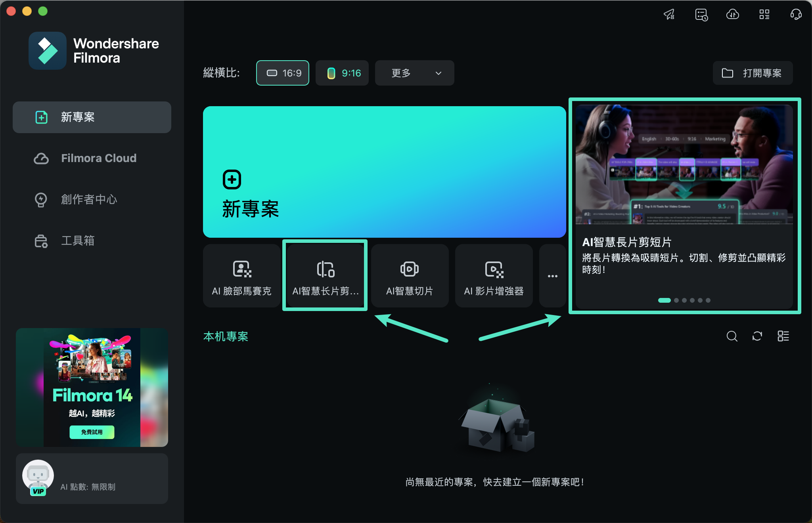The height and width of the screenshot is (523, 812).
Task: Open the grid layout icon in top bar
Action: point(764,15)
